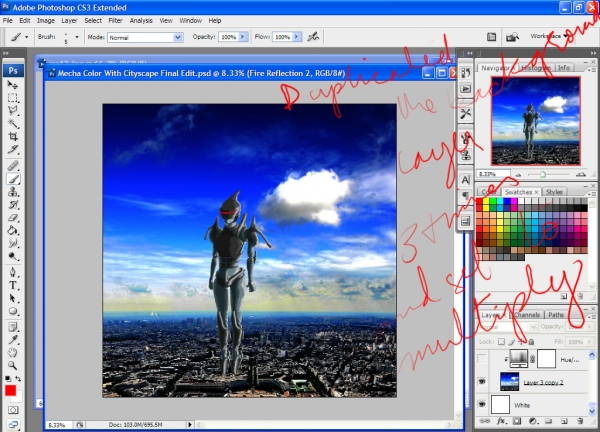Select the Pen tool
Screen dimensions: 600x432
(x=13, y=272)
